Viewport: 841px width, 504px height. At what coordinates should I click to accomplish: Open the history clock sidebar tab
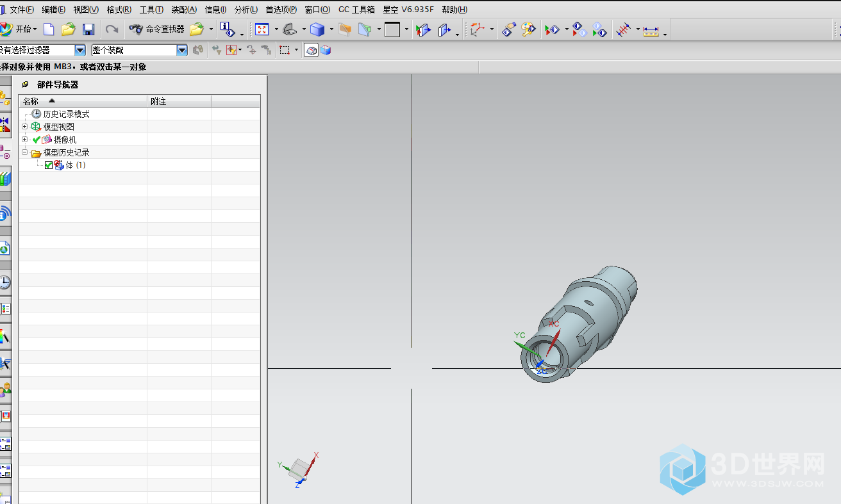[x=5, y=282]
